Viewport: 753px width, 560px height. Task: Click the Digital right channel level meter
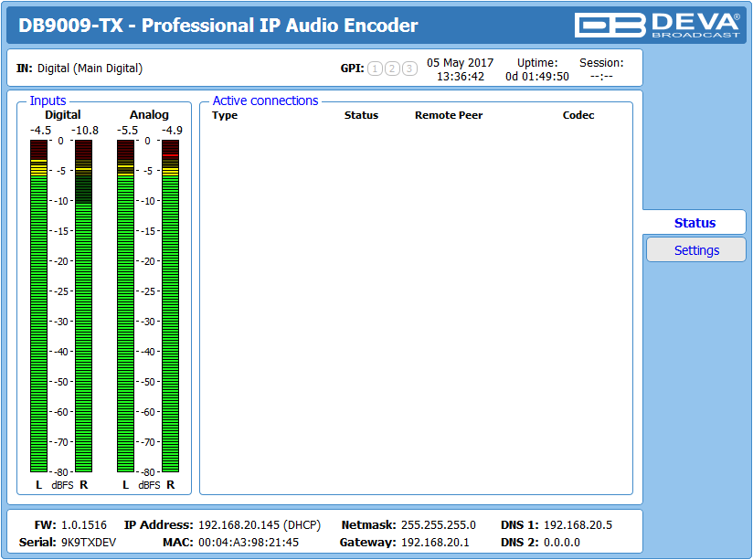(83, 306)
